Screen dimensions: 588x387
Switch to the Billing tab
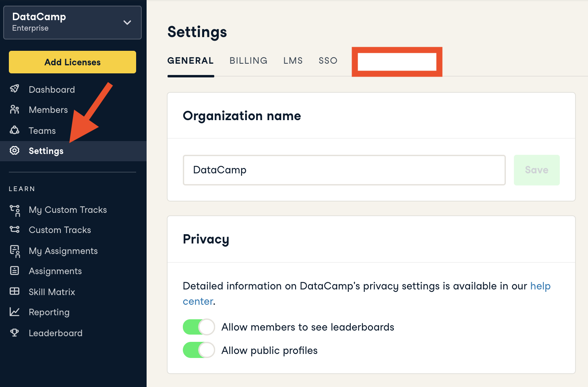point(248,61)
